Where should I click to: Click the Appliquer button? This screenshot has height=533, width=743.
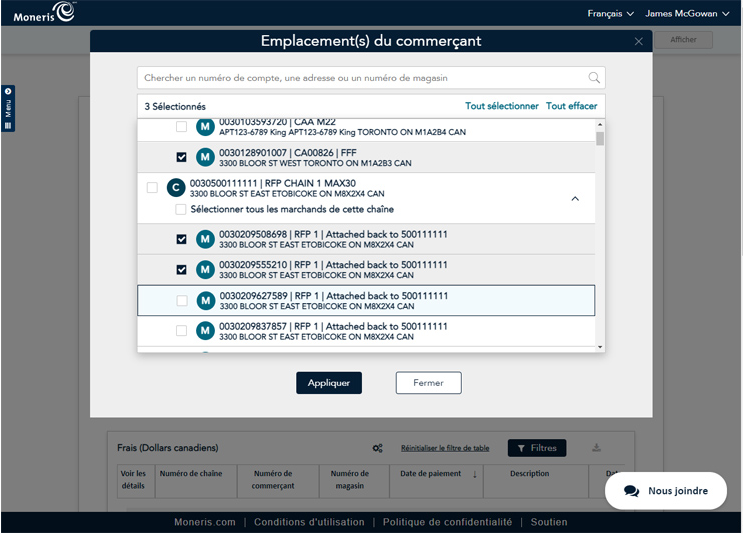[x=329, y=383]
